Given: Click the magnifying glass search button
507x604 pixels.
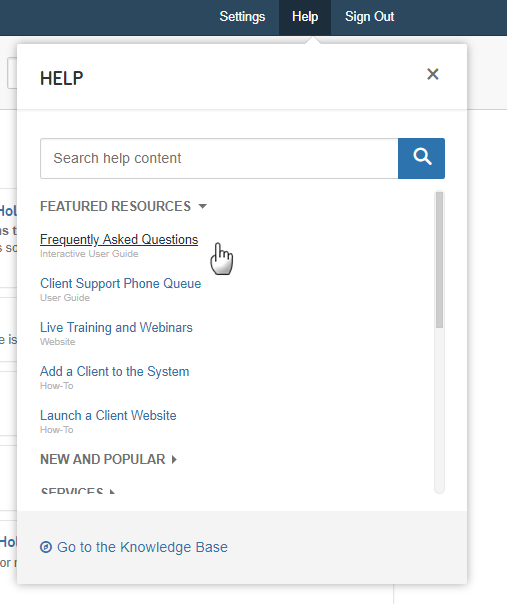Looking at the screenshot, I should coord(421,158).
